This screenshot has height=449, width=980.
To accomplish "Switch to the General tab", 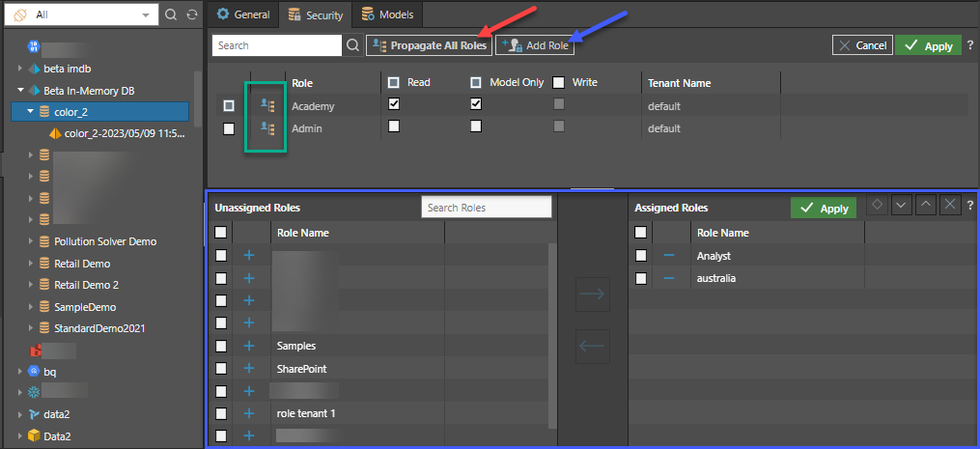I will (243, 14).
